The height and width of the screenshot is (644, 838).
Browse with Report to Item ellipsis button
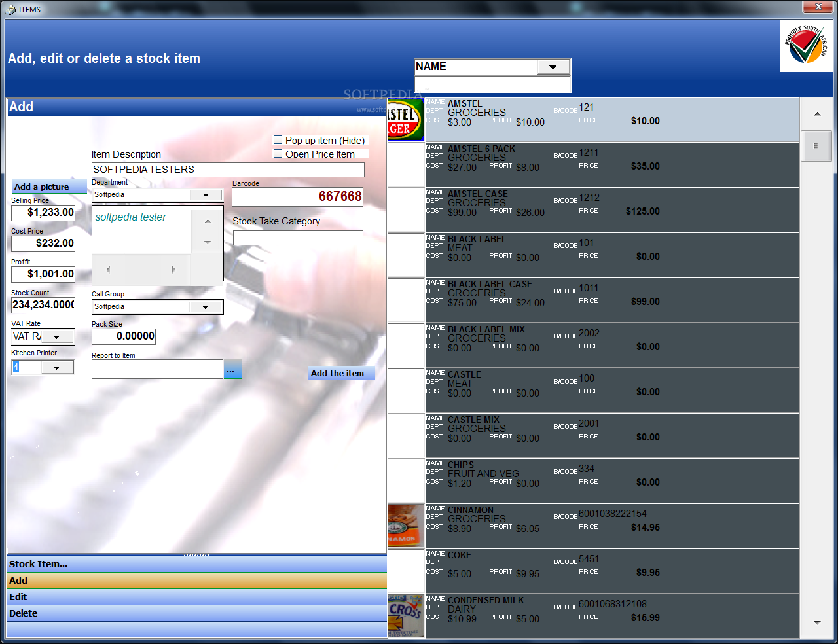click(233, 369)
